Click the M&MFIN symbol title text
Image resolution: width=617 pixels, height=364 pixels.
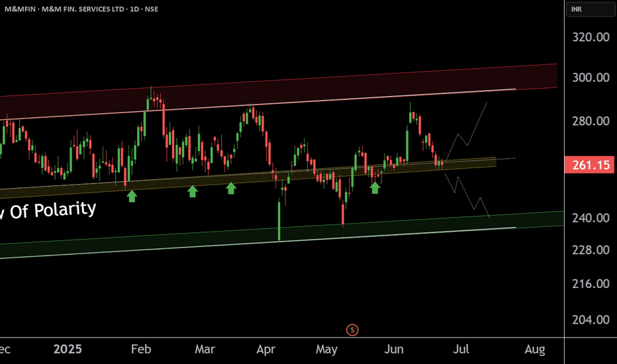click(81, 9)
